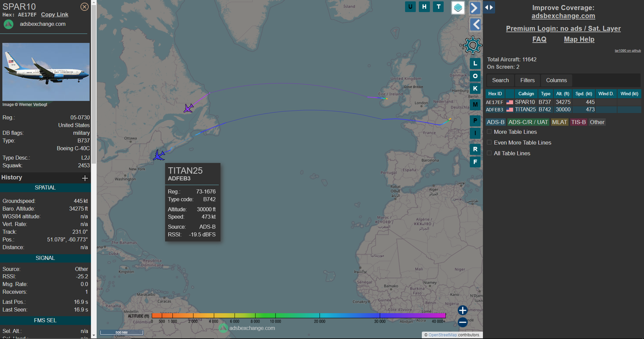The height and width of the screenshot is (339, 644).
Task: Open Premium Login no ads link
Action: pos(563,29)
